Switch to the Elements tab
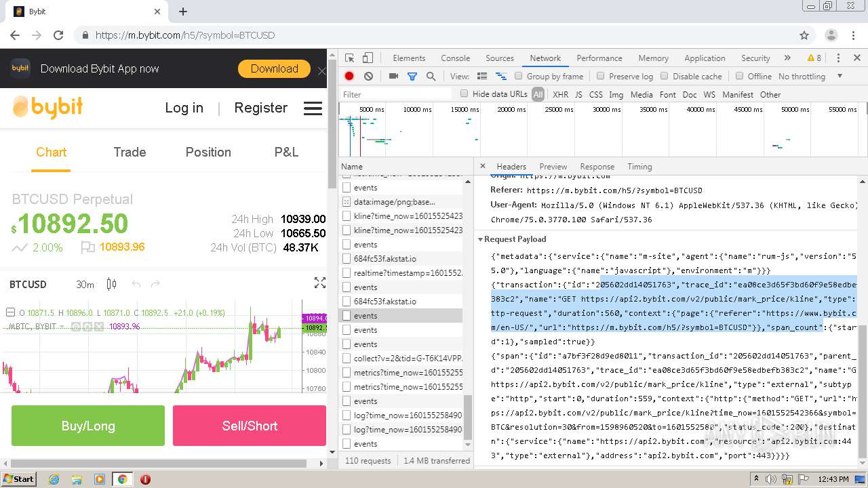The image size is (868, 488). 409,58
